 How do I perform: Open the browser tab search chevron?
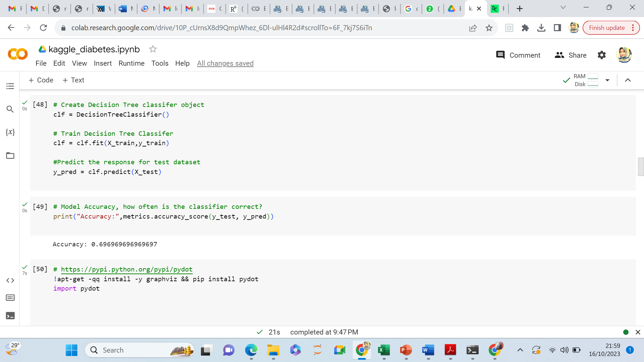(x=563, y=8)
